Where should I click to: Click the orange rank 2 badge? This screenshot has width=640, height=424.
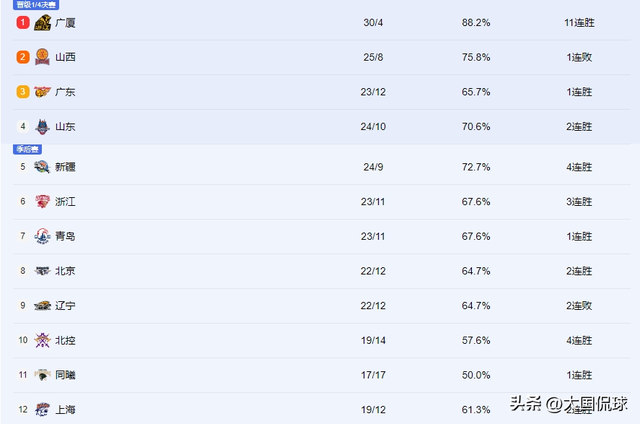point(22,57)
